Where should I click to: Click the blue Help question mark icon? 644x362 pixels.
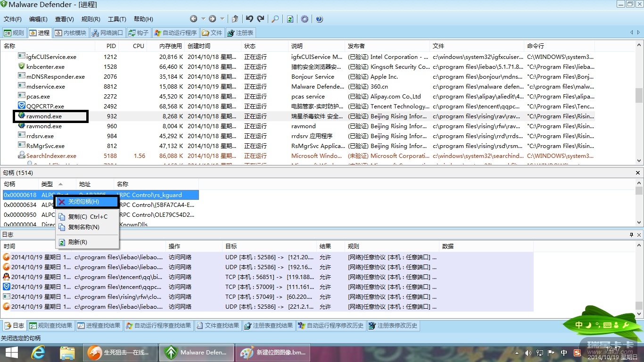(319, 19)
